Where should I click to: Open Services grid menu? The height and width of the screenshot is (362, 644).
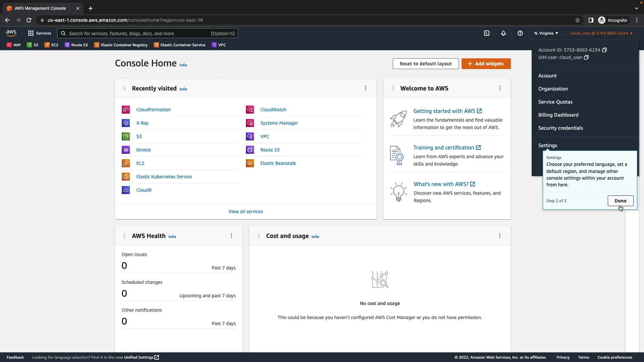coord(40,33)
